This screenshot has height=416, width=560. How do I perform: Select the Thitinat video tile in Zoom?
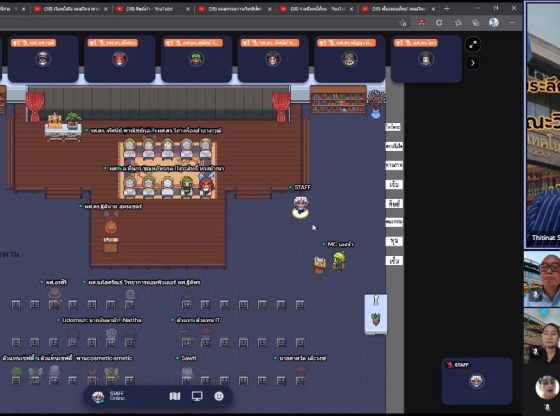click(x=542, y=125)
